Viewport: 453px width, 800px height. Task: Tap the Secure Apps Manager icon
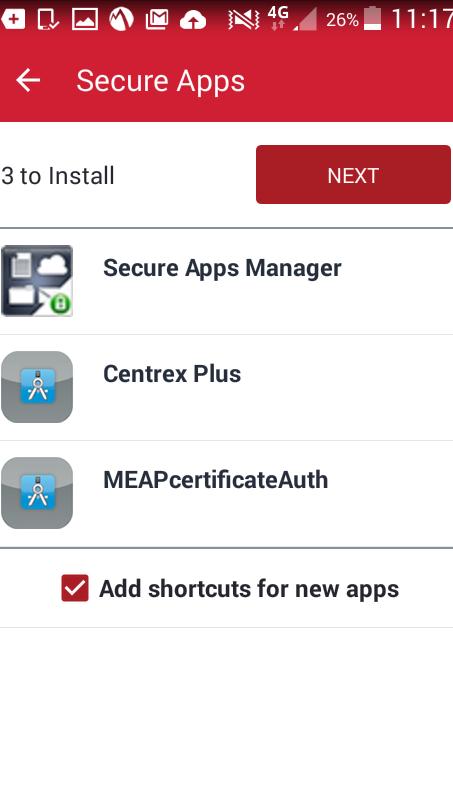pos(37,281)
